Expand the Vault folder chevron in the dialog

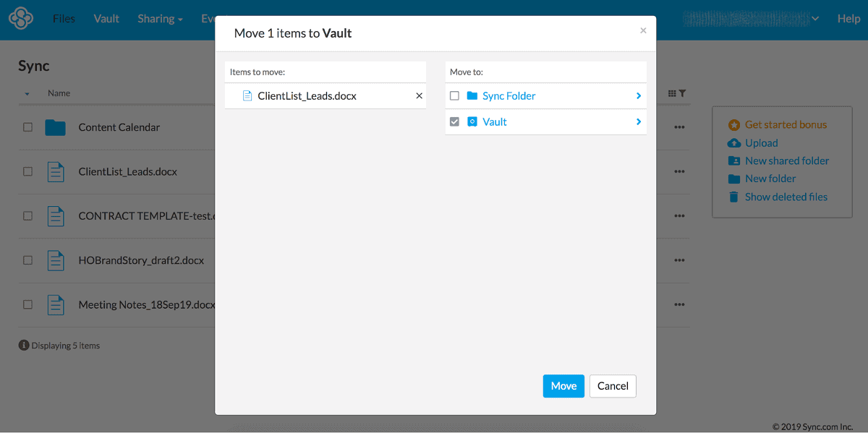pos(637,121)
